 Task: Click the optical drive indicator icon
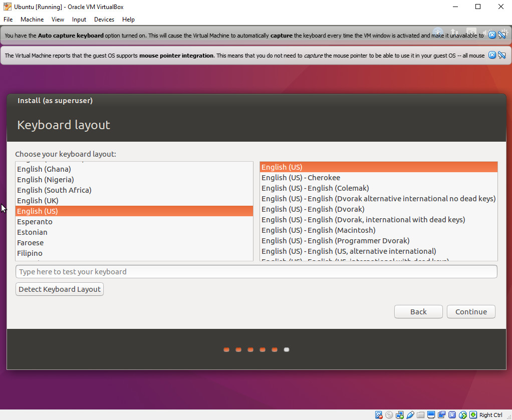click(389, 415)
